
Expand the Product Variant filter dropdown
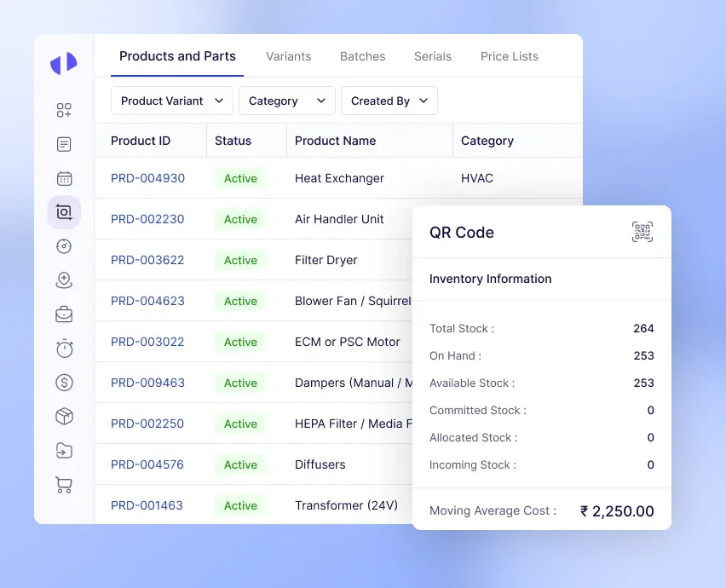[x=172, y=101]
